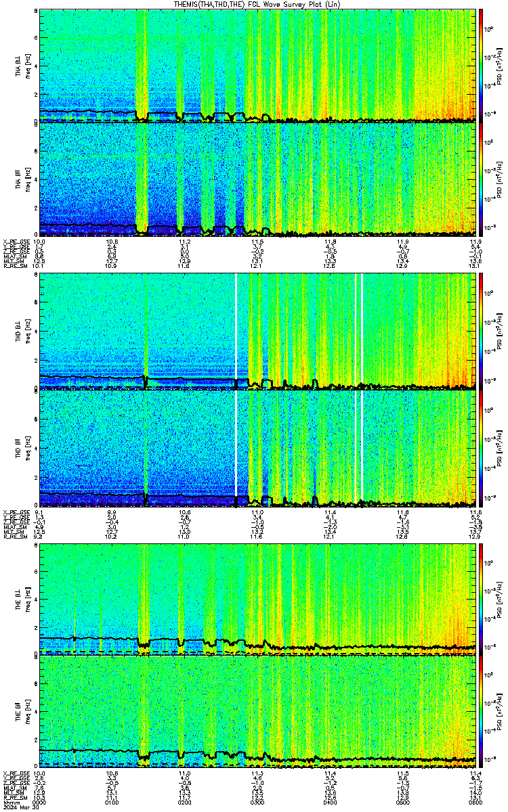Click the THA B-perpendicular axis label
Viewport: 508px width, 812px height.
click(19, 65)
